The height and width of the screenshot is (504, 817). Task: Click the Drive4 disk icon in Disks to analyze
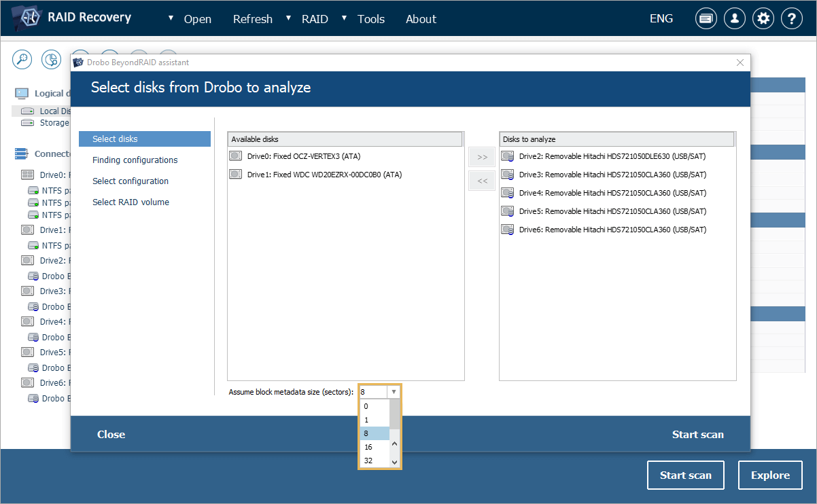[x=508, y=193]
